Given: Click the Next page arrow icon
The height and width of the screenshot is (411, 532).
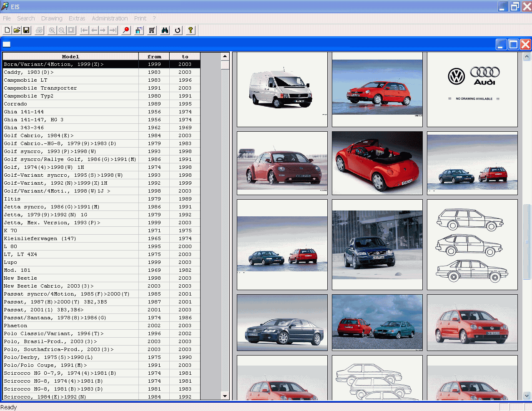Looking at the screenshot, I should tap(103, 30).
